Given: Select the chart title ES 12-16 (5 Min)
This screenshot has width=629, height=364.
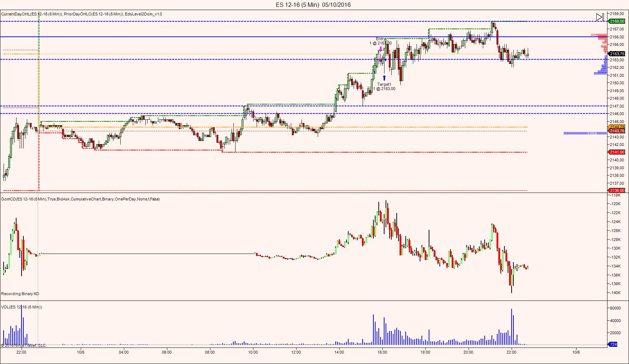Looking at the screenshot, I should (297, 5).
